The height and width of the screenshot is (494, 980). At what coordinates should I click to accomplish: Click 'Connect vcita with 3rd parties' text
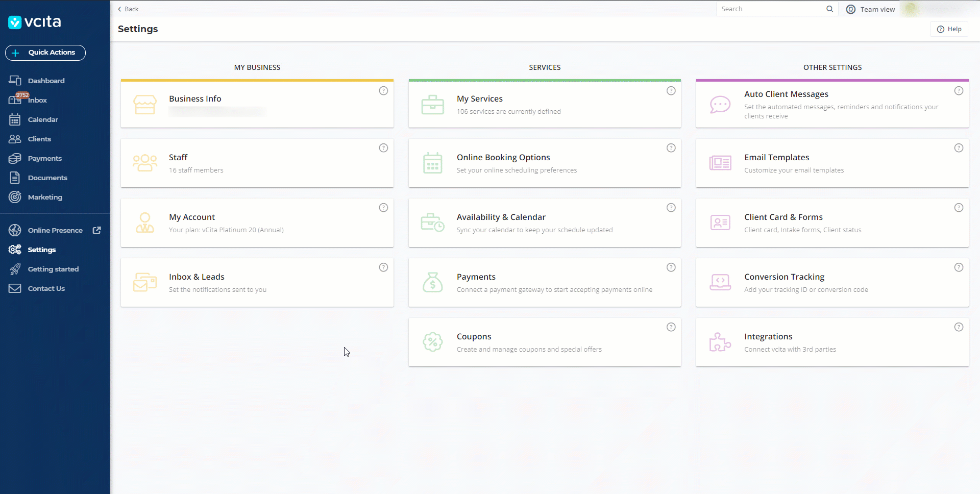click(x=790, y=349)
